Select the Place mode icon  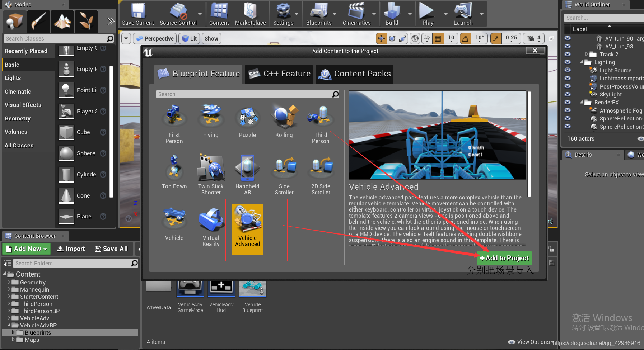point(15,21)
